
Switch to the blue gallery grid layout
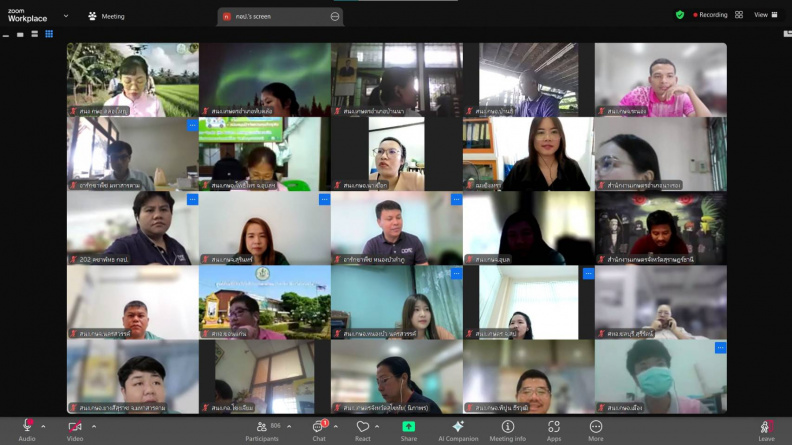click(49, 34)
